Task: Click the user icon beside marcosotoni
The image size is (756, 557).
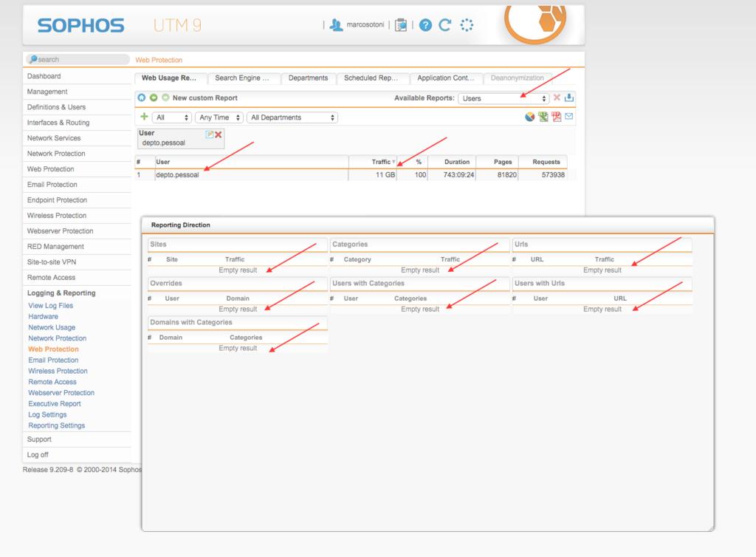Action: 336,25
